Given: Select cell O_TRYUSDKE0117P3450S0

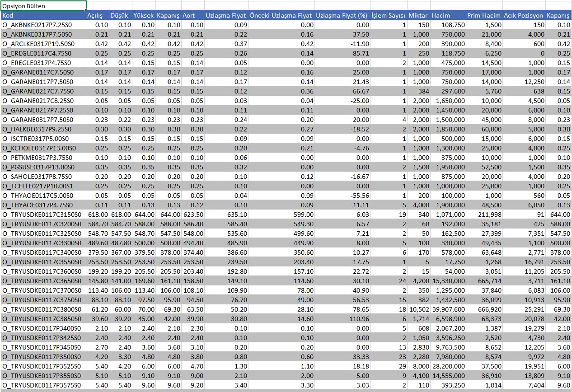Looking at the screenshot, I should (x=43, y=347).
